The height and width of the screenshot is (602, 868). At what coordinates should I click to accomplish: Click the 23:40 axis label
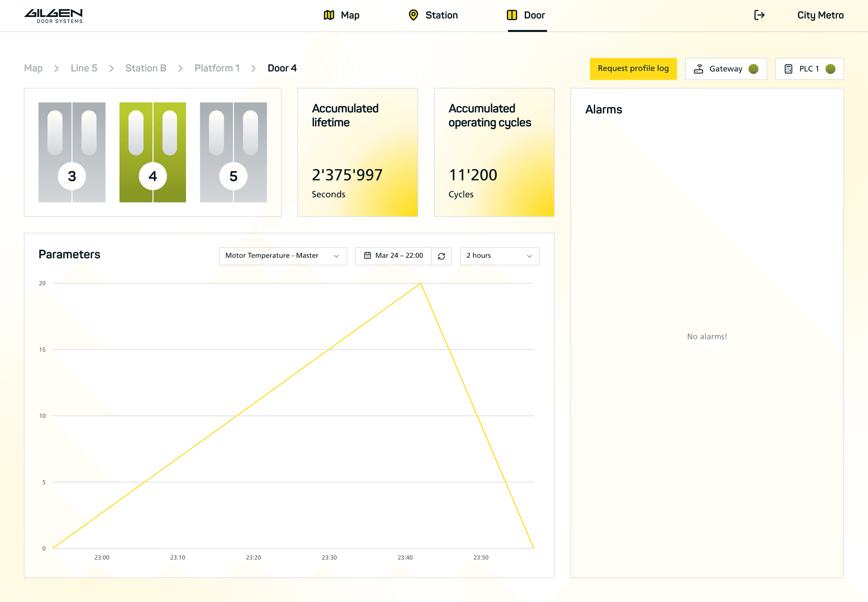pyautogui.click(x=405, y=558)
